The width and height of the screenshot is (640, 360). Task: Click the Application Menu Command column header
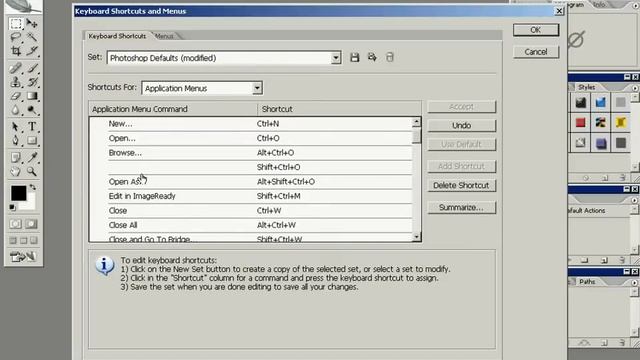173,109
